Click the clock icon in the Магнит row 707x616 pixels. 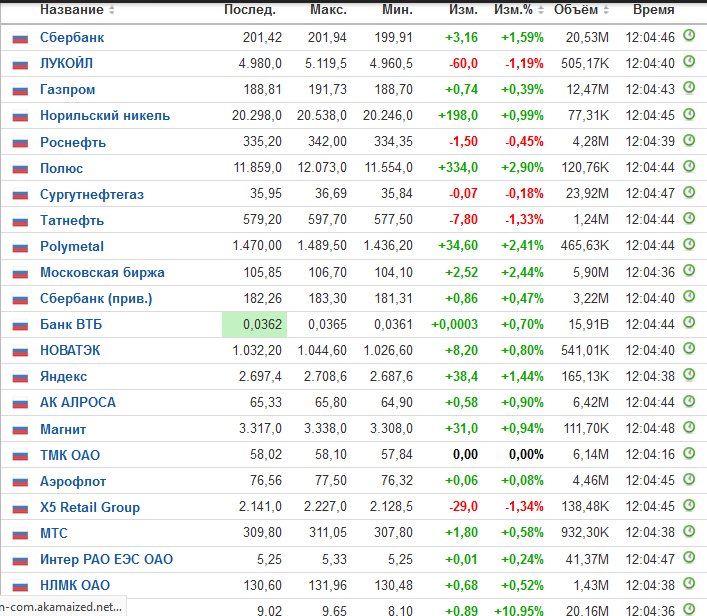pyautogui.click(x=689, y=427)
